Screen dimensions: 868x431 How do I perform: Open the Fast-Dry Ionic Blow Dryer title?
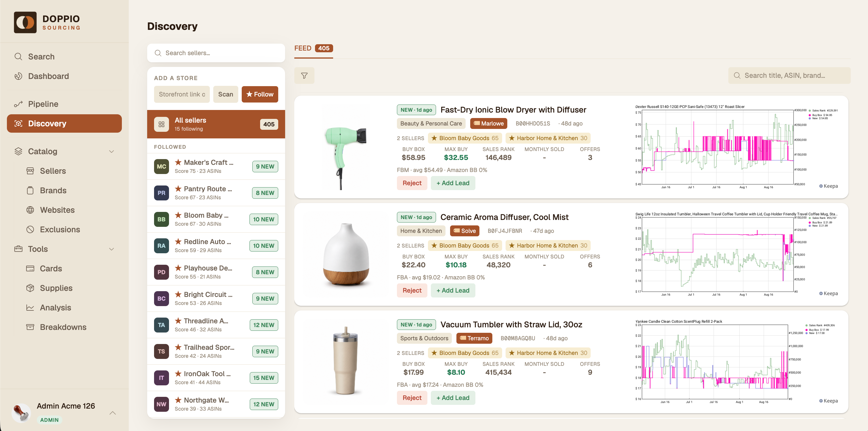(513, 110)
